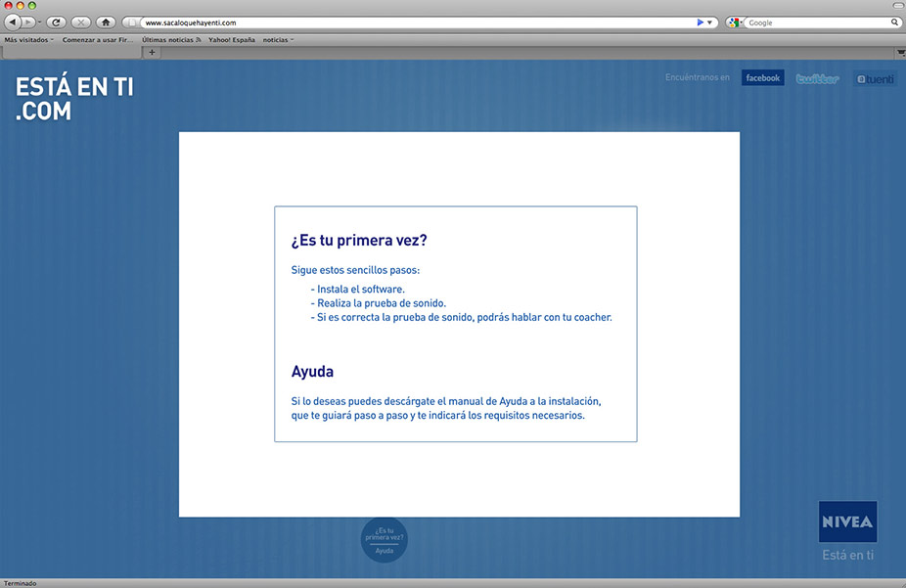Open the Twitter social link
Viewport: 906px width, 588px height.
click(817, 78)
